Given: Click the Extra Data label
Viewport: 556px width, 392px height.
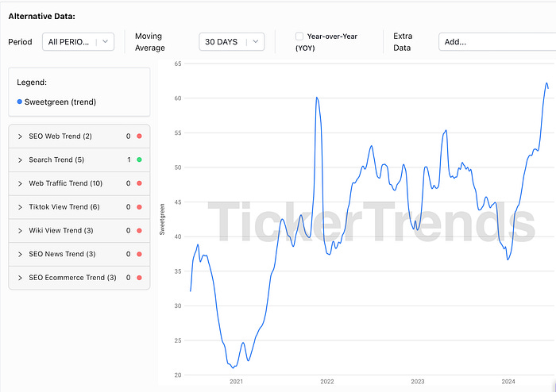Looking at the screenshot, I should pos(403,42).
